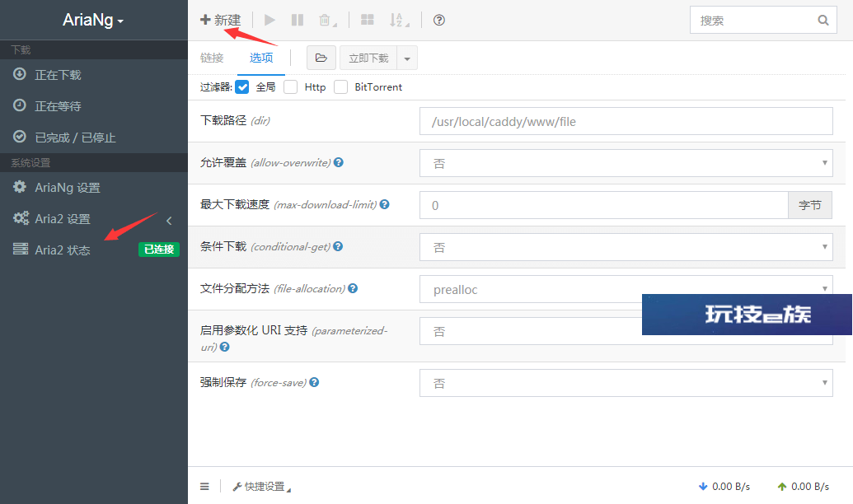The width and height of the screenshot is (853, 504).
Task: Click the 0.00 B/s download speed indicator
Action: click(x=724, y=487)
